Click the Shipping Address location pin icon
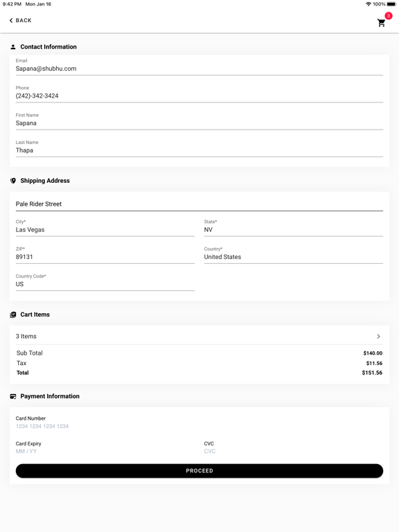This screenshot has width=399, height=532. (x=13, y=181)
